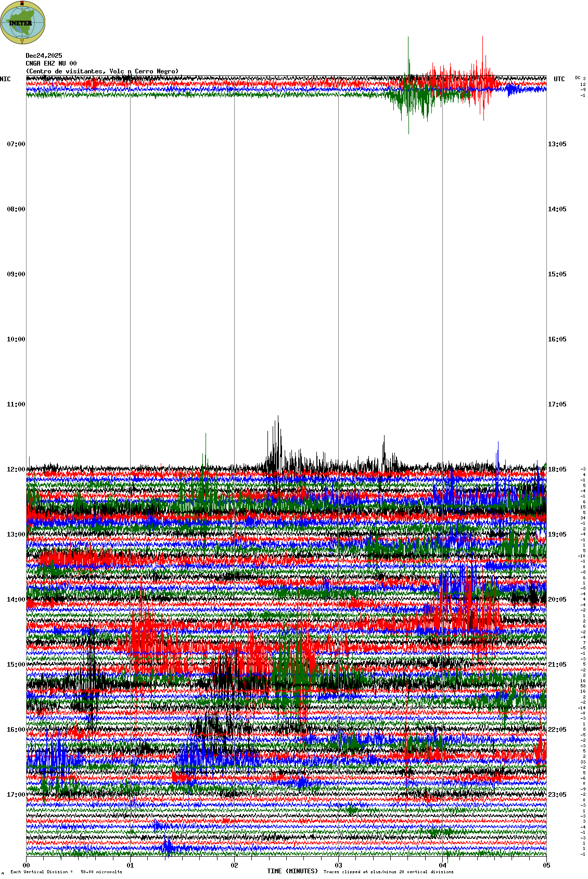
Task: Click the Traces clipped footnote text
Action: [388, 872]
